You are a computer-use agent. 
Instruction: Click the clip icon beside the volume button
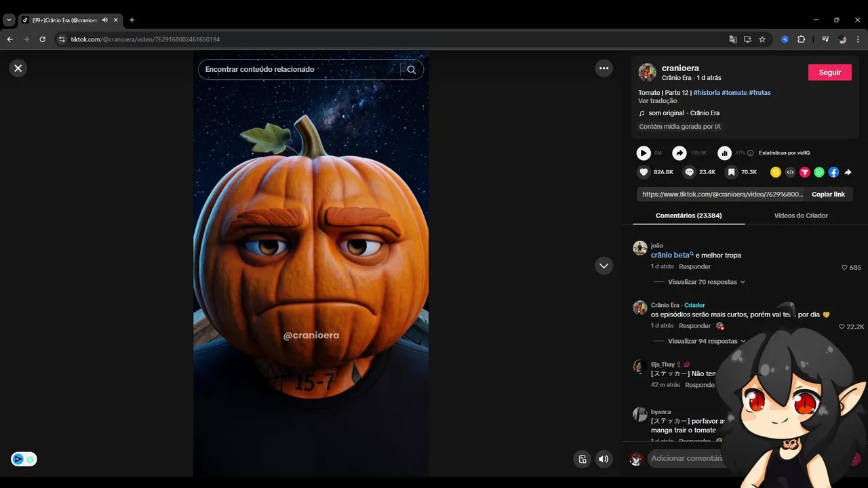582,459
